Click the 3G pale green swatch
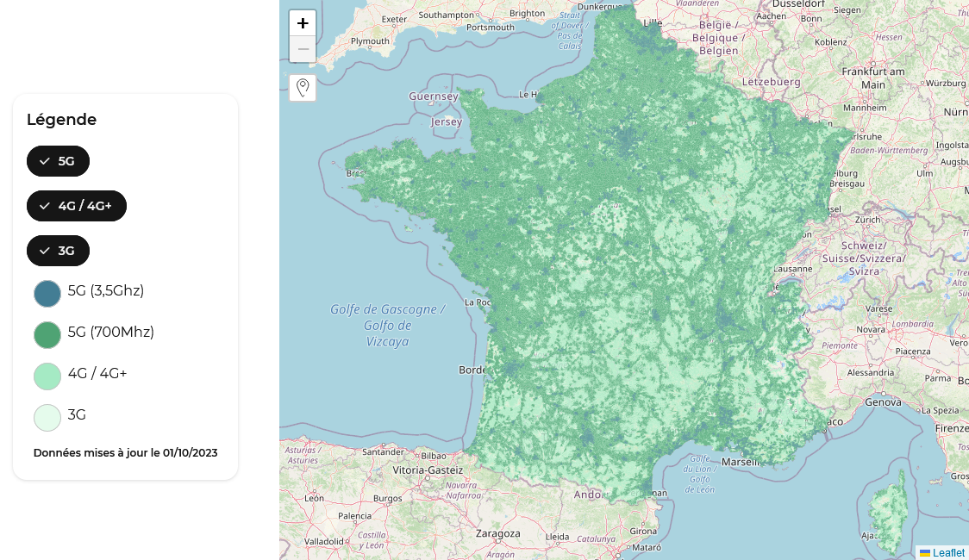Screen dimensions: 969x560 pyautogui.click(x=47, y=418)
